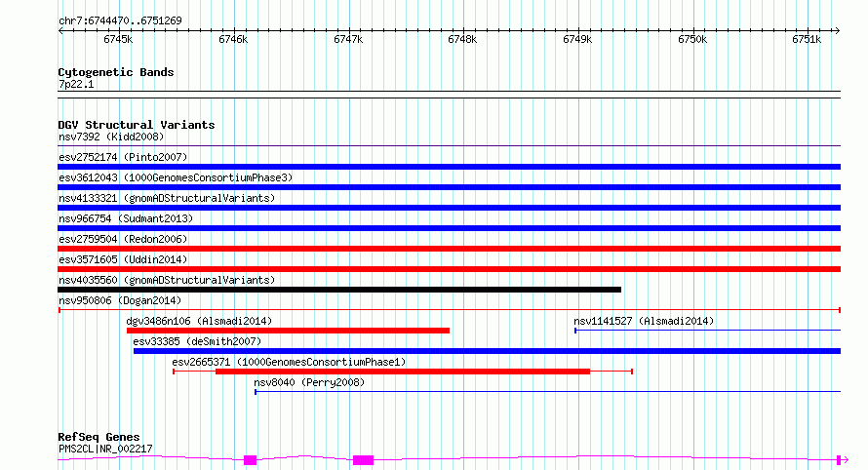Viewport: 868px width, 470px height.
Task: Click the second, wider magenta exon of PMS2CL
Action: pyautogui.click(x=363, y=460)
